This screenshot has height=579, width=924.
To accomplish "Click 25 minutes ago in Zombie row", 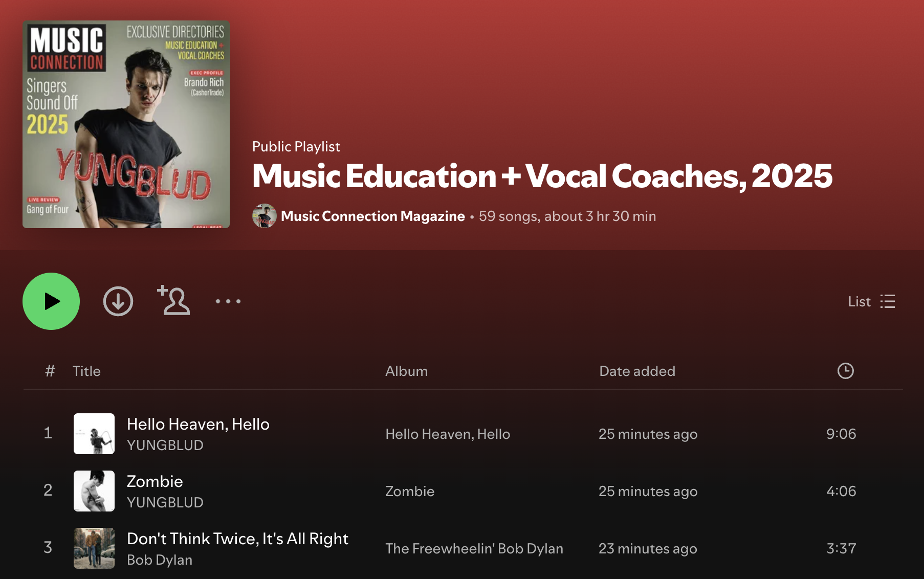I will pos(648,491).
